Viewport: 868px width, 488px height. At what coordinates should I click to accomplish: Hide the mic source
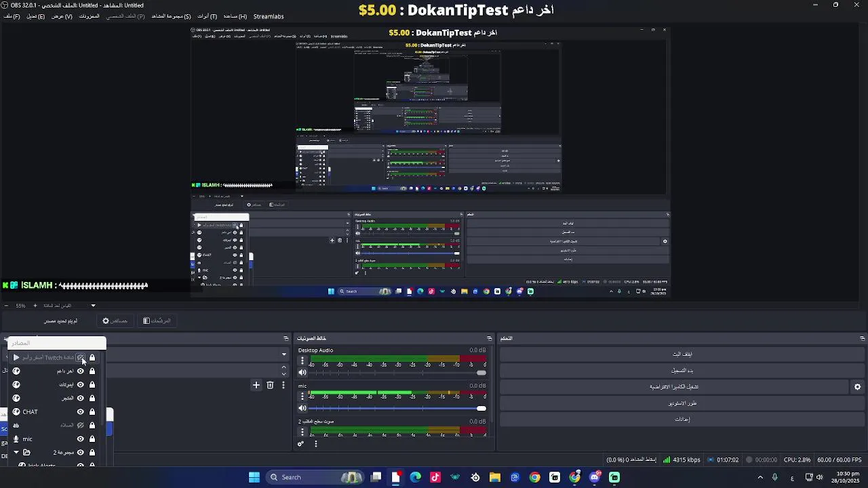[x=81, y=439]
